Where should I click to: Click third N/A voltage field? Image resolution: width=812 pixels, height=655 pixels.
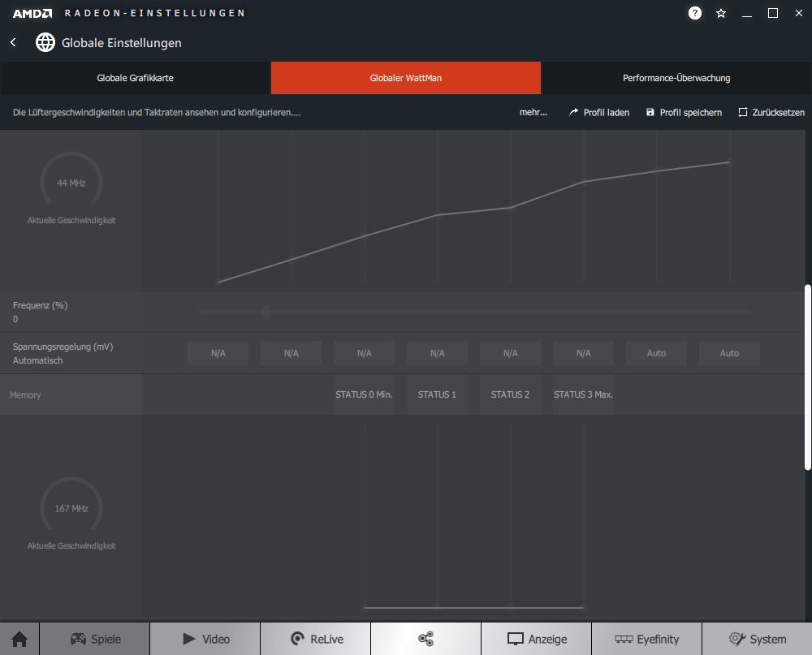pos(364,353)
